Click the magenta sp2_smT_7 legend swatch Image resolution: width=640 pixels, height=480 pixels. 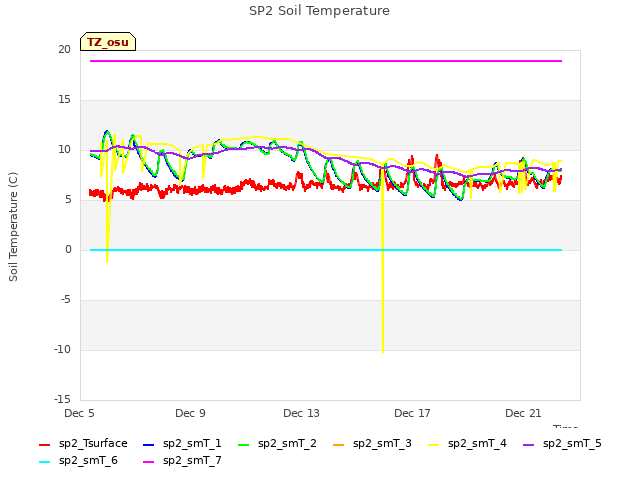pyautogui.click(x=149, y=462)
